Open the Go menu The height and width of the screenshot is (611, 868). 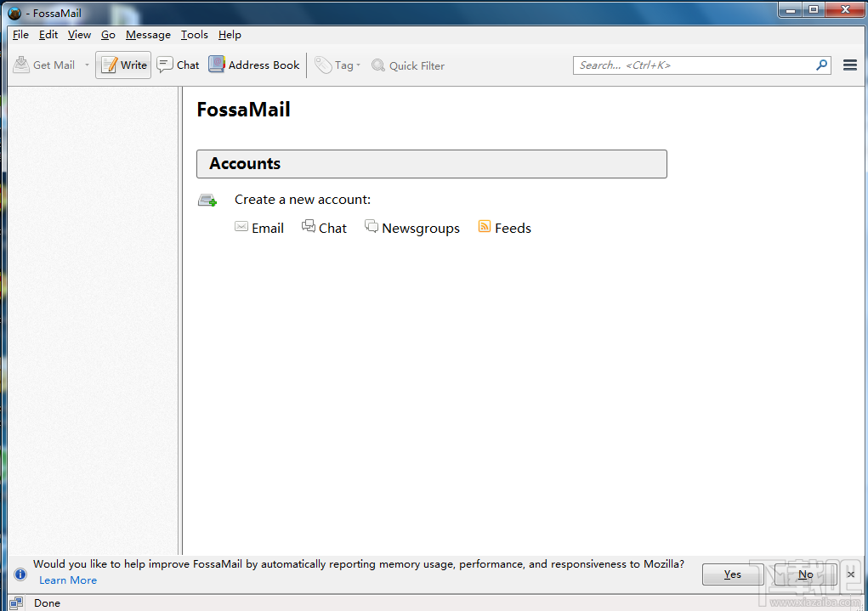coord(108,34)
